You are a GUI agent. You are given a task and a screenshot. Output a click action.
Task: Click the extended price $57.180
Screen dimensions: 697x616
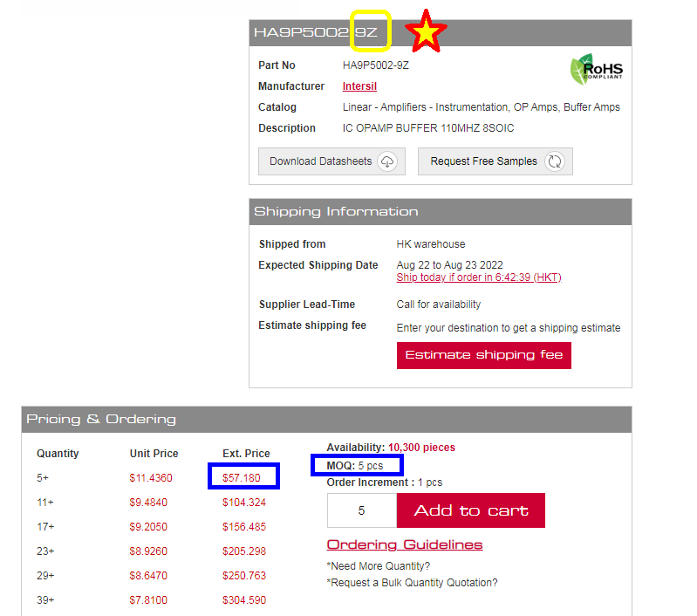[242, 478]
